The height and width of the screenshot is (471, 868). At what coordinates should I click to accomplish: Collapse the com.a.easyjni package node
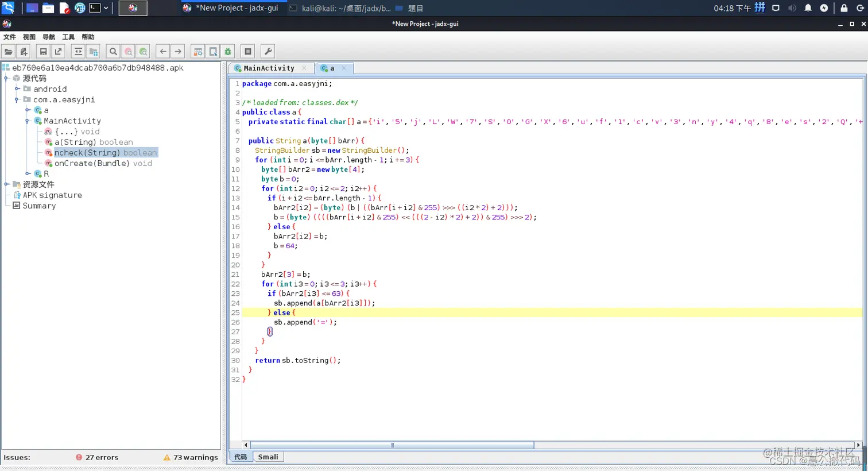click(x=17, y=100)
